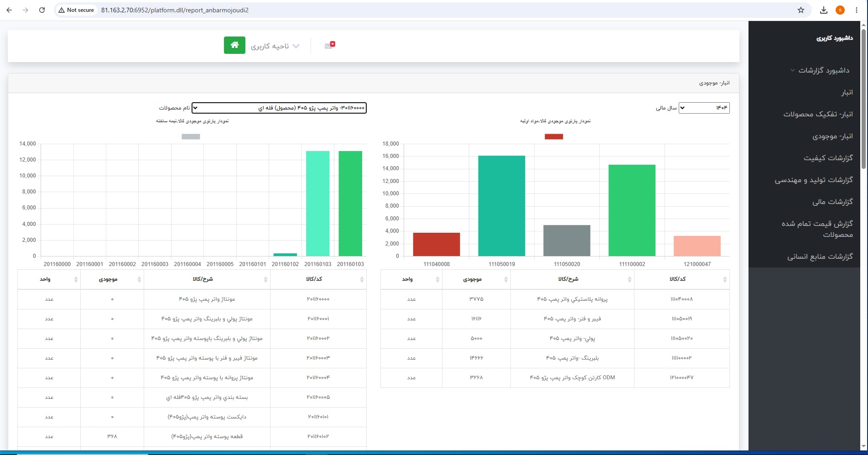Open the browser downloads icon
The width and height of the screenshot is (868, 455).
pyautogui.click(x=824, y=10)
